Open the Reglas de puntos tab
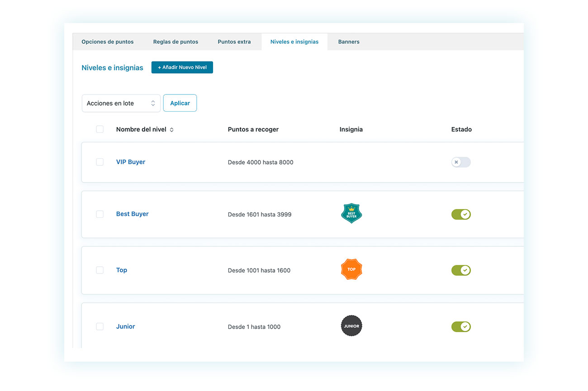Viewport: 588px width, 391px height. coord(175,42)
